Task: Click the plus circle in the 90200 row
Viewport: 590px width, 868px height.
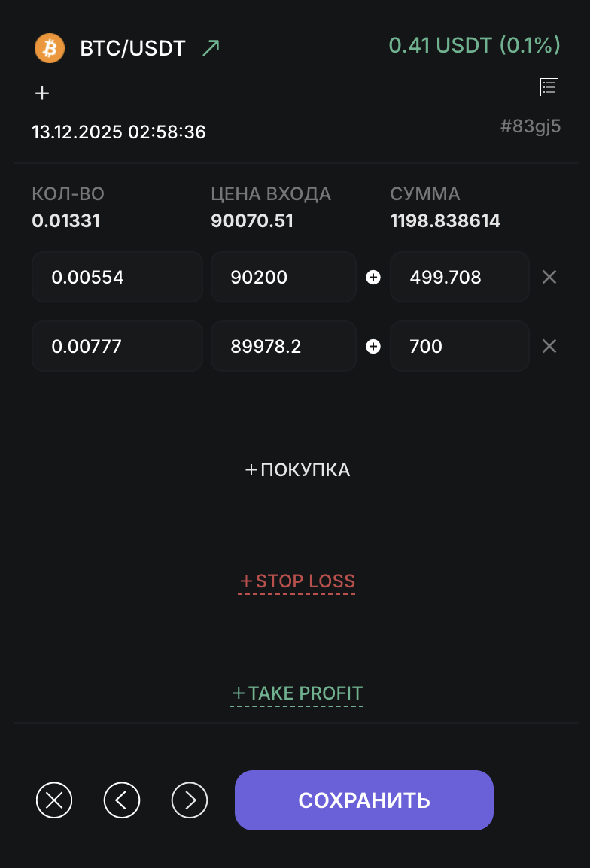Action: click(x=373, y=278)
